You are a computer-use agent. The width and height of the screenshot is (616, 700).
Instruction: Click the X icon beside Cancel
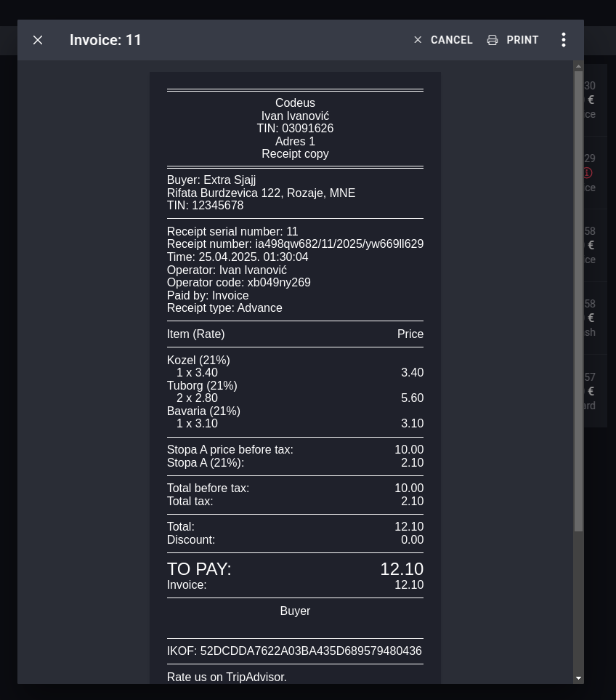[418, 40]
